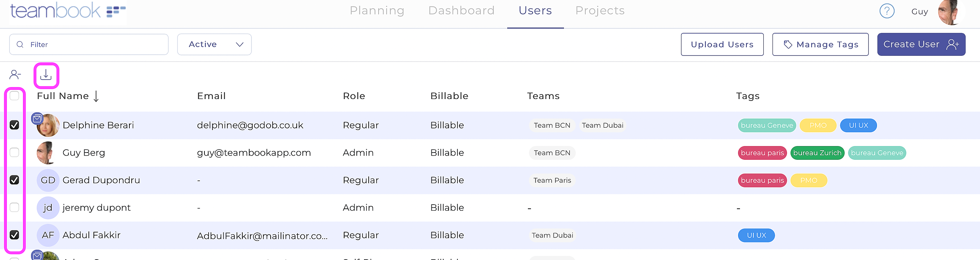Click Guy's profile avatar in header
Viewport: 980px width, 260px height.
click(x=949, y=12)
